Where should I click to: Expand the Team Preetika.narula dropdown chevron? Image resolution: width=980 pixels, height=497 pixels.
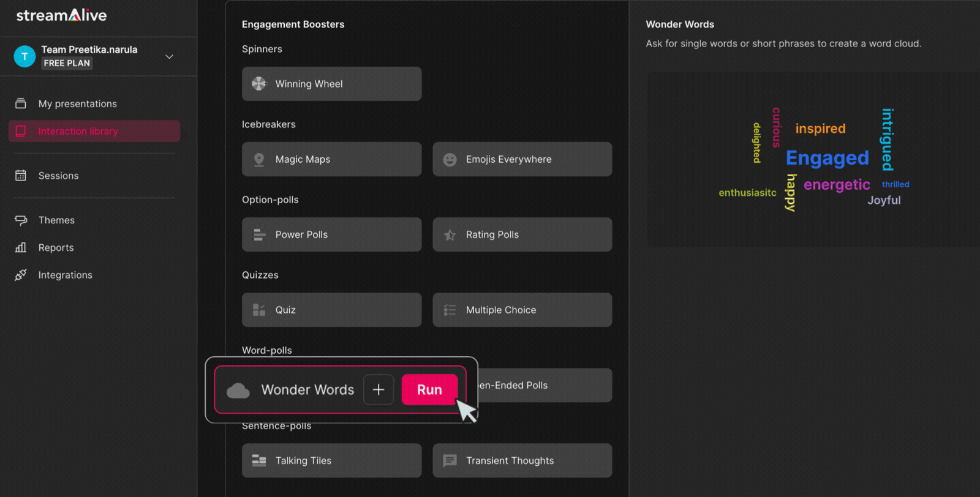pos(170,56)
